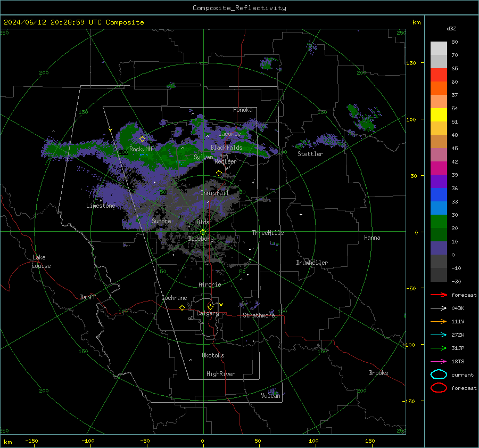Click the HighRiver town label

tap(221, 374)
